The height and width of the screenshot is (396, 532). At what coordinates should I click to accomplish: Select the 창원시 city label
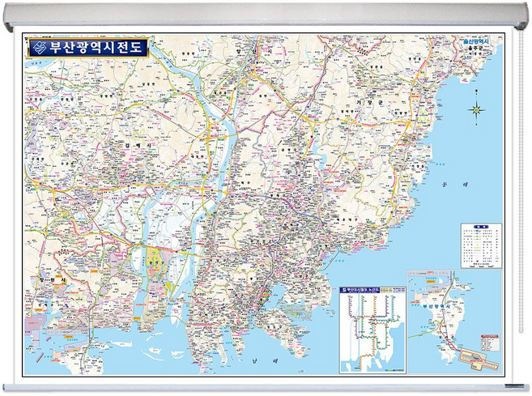pos(51,281)
